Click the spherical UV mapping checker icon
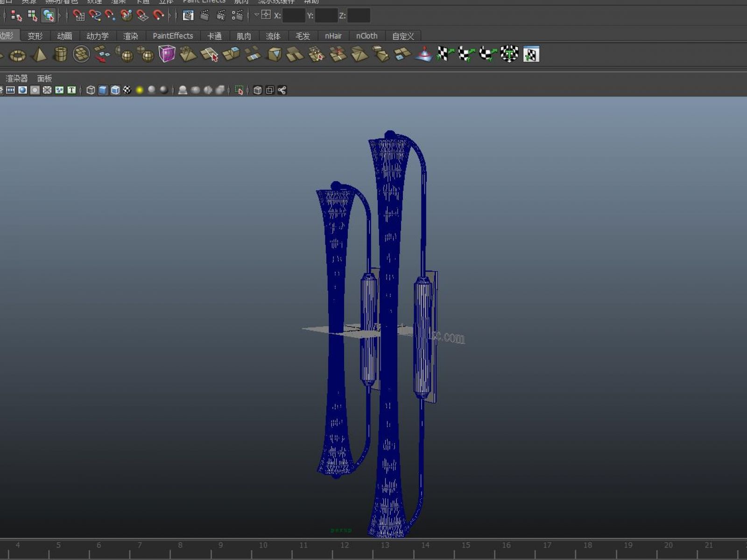747x560 pixels. pos(488,54)
